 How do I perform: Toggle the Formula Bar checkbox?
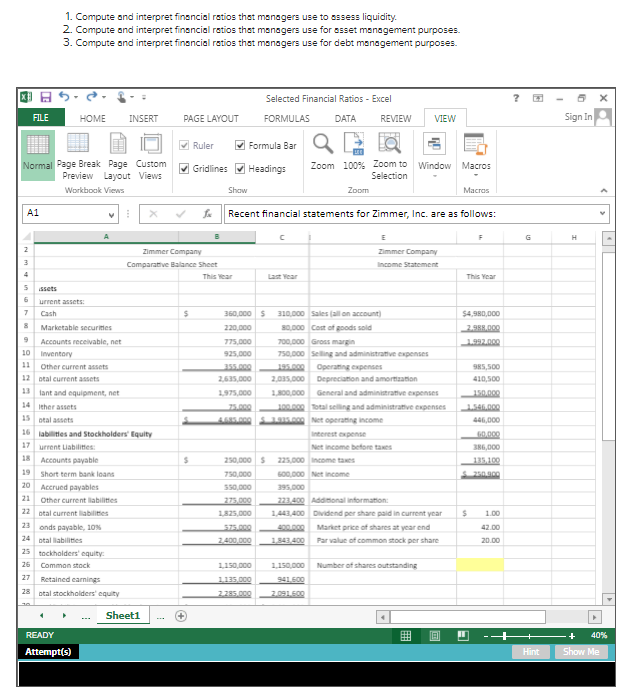click(240, 145)
